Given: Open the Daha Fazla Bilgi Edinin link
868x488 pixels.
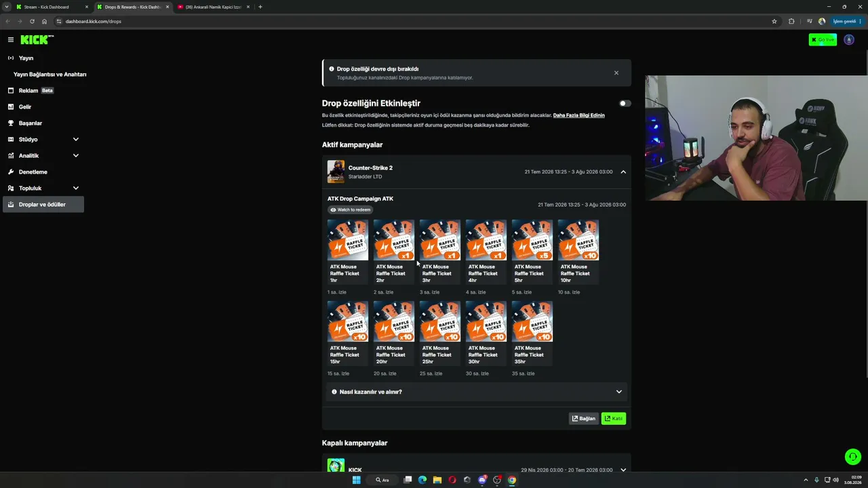Looking at the screenshot, I should (578, 115).
